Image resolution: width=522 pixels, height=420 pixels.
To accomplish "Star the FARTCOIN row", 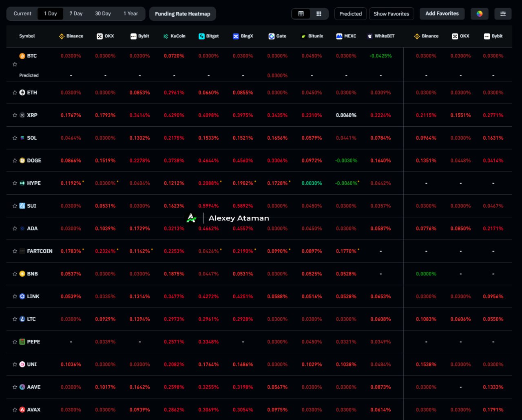I will 15,251.
